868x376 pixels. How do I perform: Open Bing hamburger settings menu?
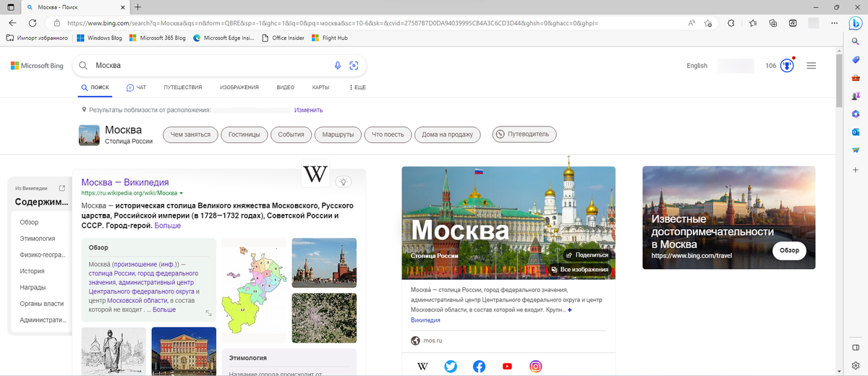point(811,66)
